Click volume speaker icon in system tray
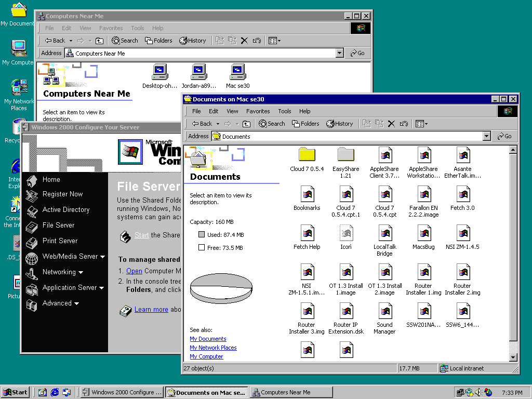Viewport: 532px width, 399px height. pos(478,392)
